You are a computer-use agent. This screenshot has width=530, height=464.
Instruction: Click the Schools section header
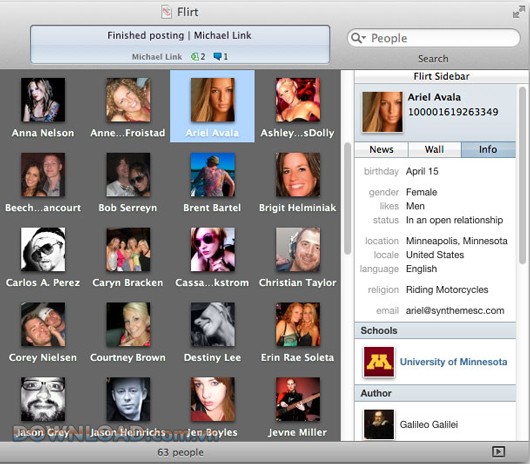[435, 331]
